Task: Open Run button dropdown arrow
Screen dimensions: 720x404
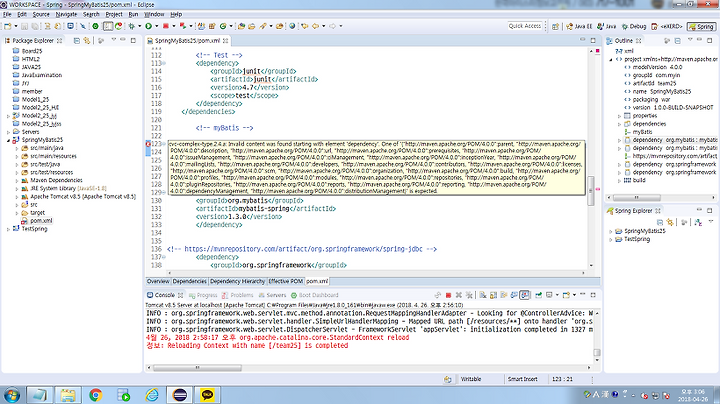Action: 156,26
